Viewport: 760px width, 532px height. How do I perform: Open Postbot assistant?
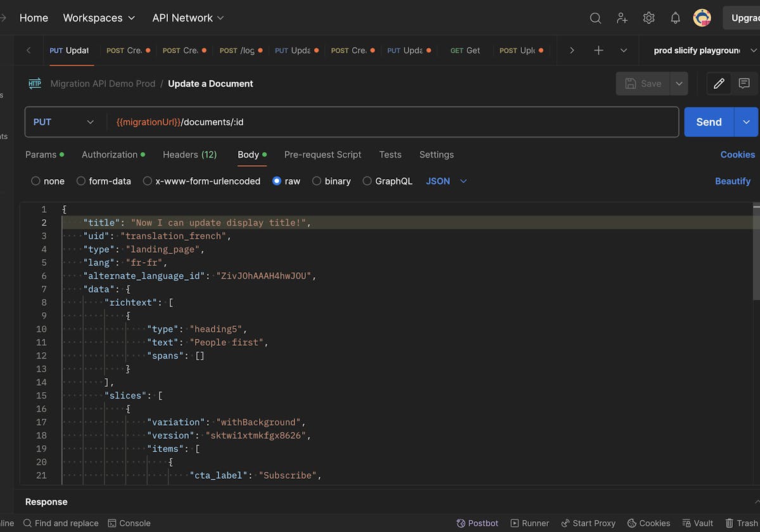pos(477,523)
